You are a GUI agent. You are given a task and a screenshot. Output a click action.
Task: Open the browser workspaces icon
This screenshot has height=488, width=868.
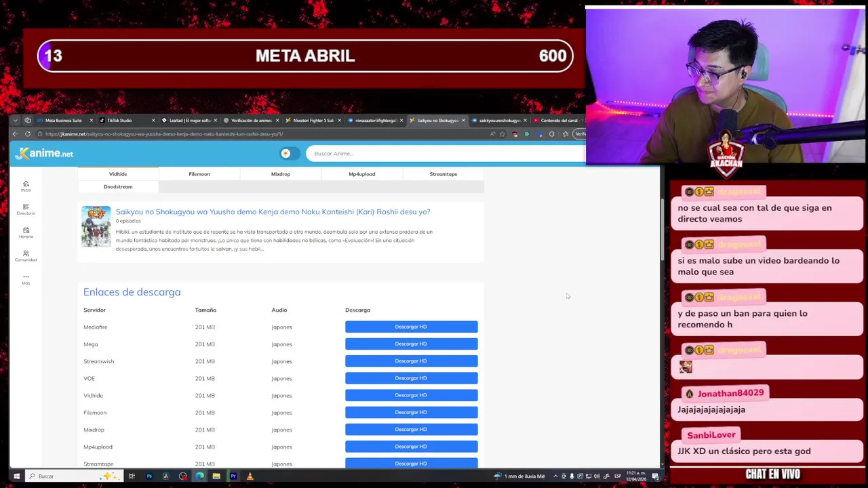28,120
